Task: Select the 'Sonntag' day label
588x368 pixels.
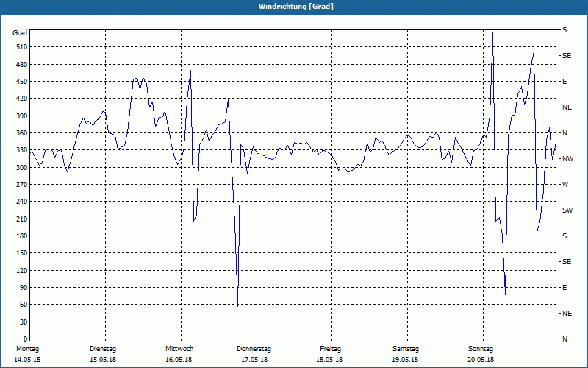Action: 481,349
